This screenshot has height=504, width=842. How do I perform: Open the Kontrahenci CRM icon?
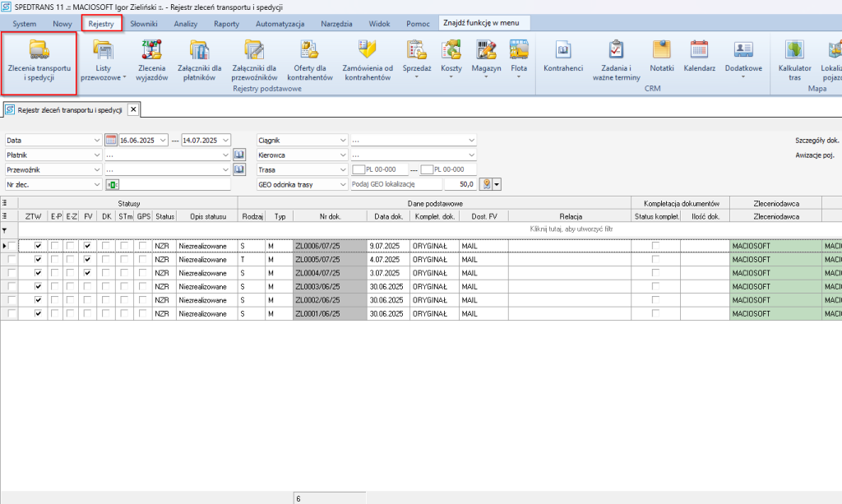click(563, 58)
